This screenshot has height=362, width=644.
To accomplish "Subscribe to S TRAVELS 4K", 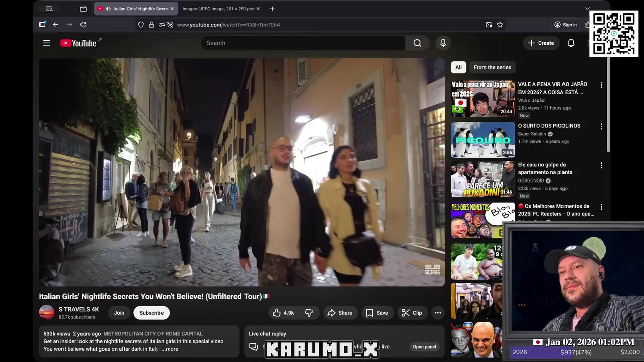I will click(151, 313).
